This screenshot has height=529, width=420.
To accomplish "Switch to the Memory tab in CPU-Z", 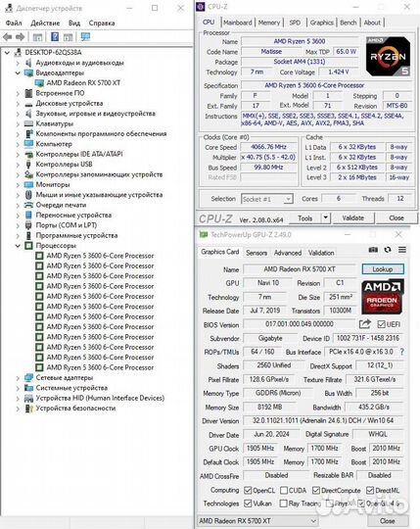I will tap(269, 23).
